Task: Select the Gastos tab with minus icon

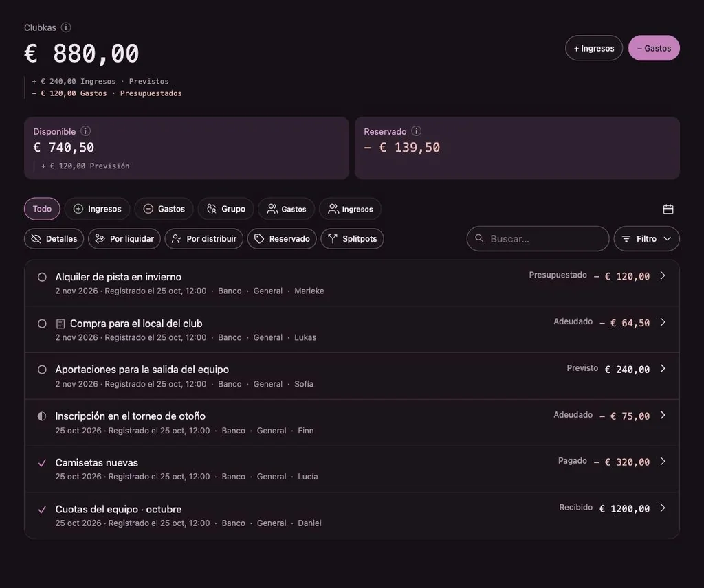Action: pyautogui.click(x=164, y=209)
